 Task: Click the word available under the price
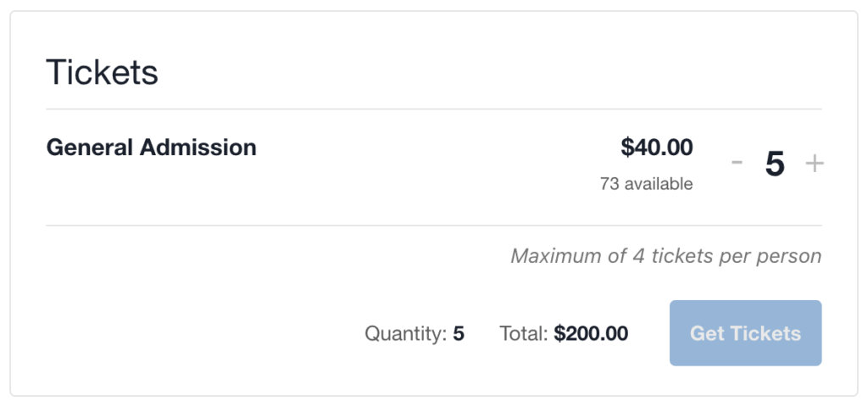[x=659, y=184]
